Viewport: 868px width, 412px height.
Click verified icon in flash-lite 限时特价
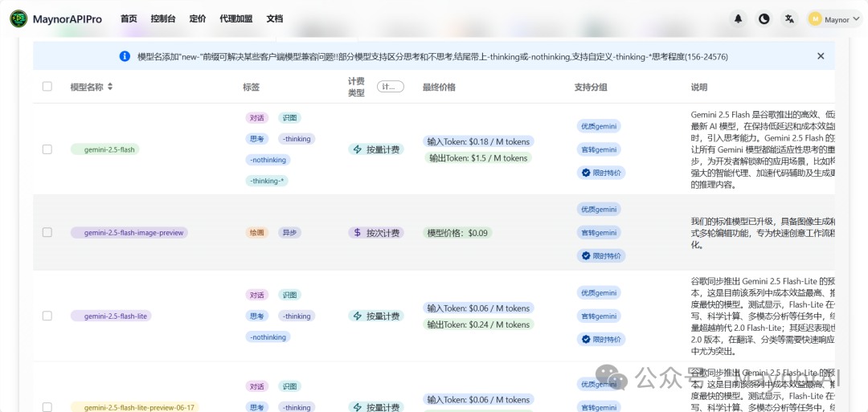tap(586, 339)
